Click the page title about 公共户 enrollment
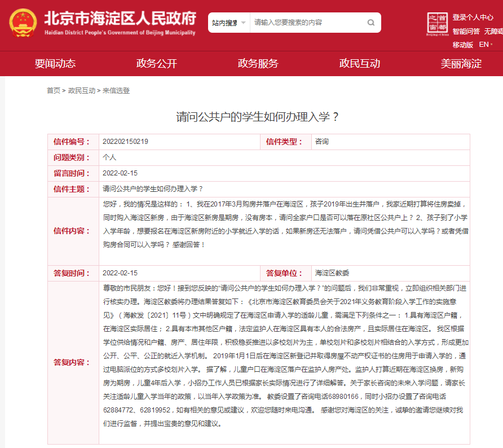Screen dimensions: 503x448 (258, 117)
